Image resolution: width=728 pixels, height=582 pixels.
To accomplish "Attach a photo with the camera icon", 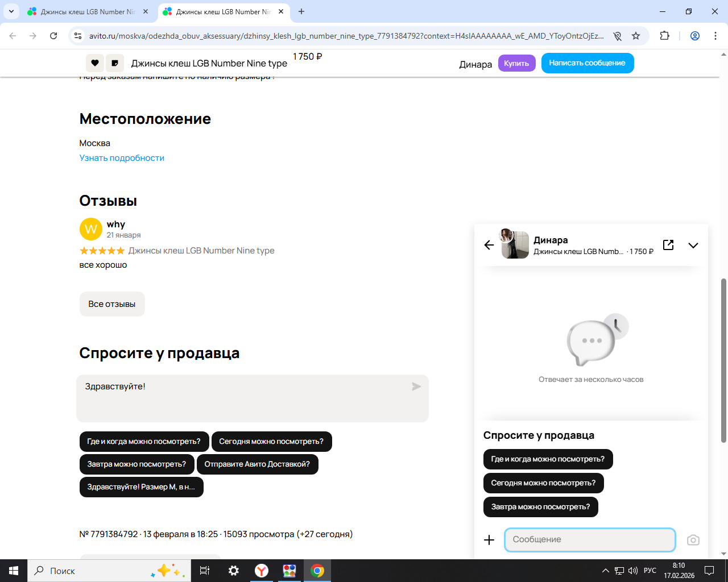I will pyautogui.click(x=693, y=540).
